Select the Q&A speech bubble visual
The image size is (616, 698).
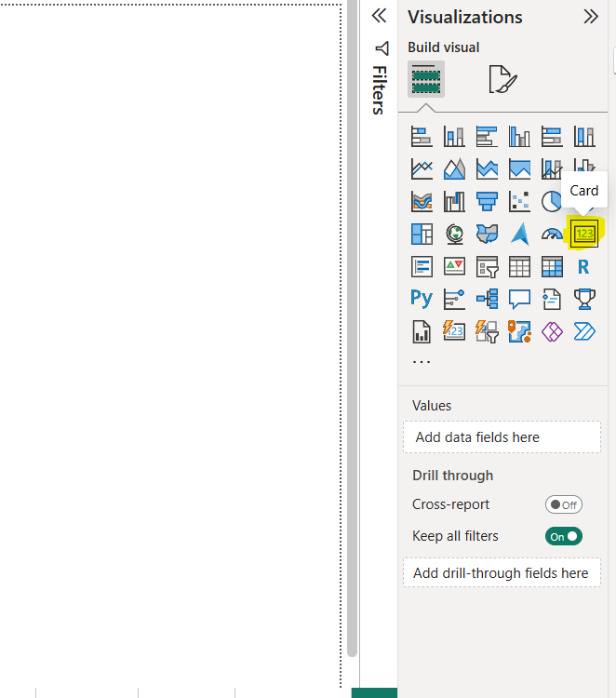pyautogui.click(x=519, y=299)
